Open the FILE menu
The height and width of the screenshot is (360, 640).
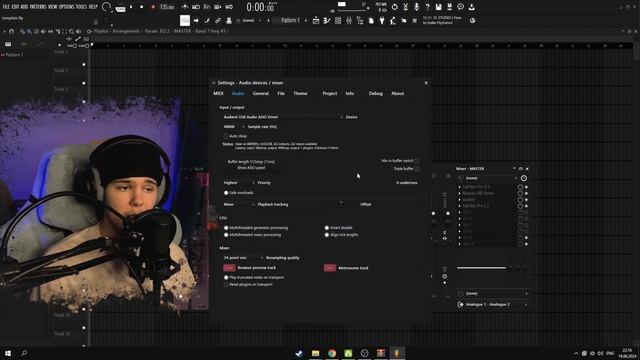[6, 7]
